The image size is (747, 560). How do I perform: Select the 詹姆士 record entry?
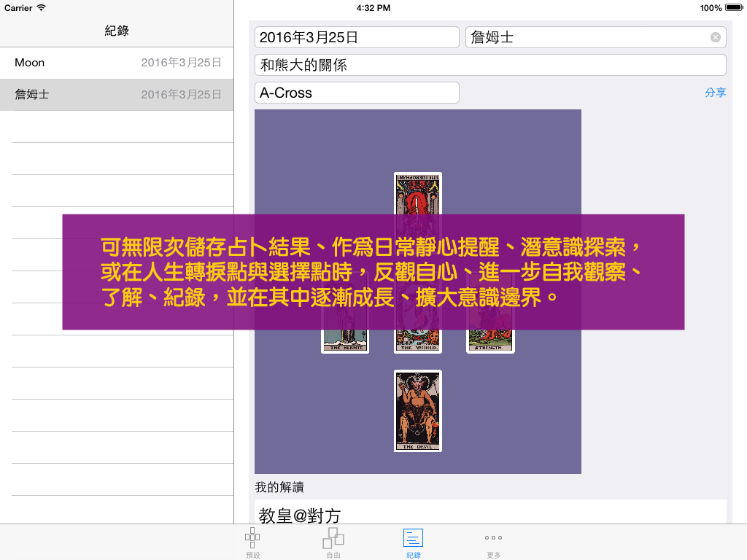coord(117,95)
